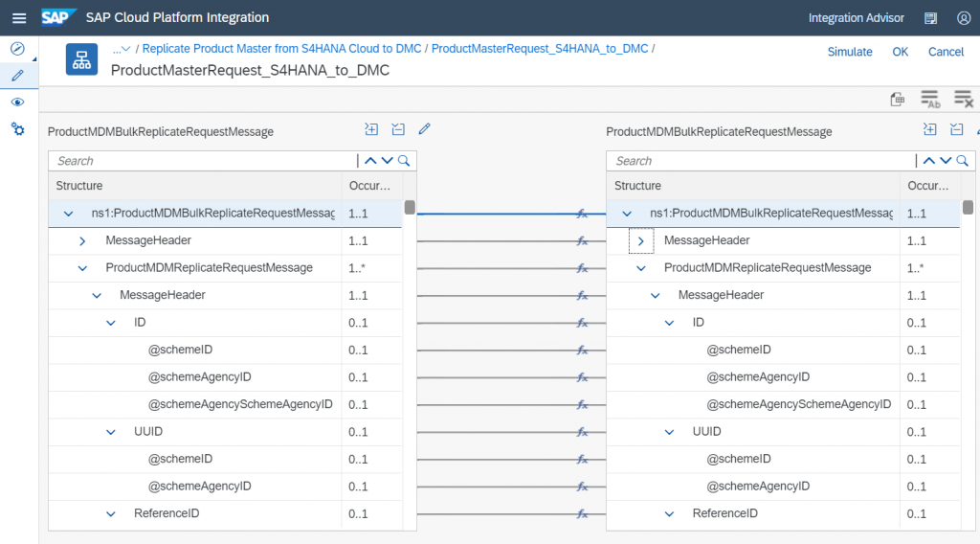Open the notifications list icon in header
Image resolution: width=980 pixels, height=544 pixels.
click(930, 18)
